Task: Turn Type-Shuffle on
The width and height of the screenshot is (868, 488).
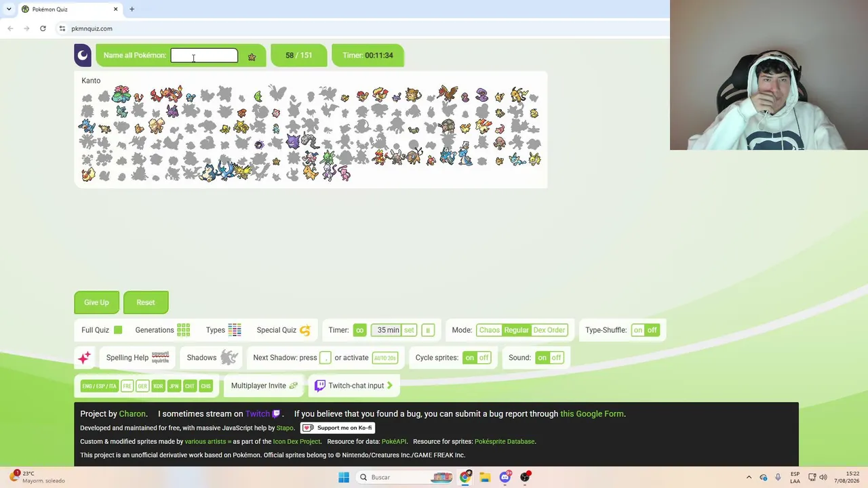Action: point(637,330)
